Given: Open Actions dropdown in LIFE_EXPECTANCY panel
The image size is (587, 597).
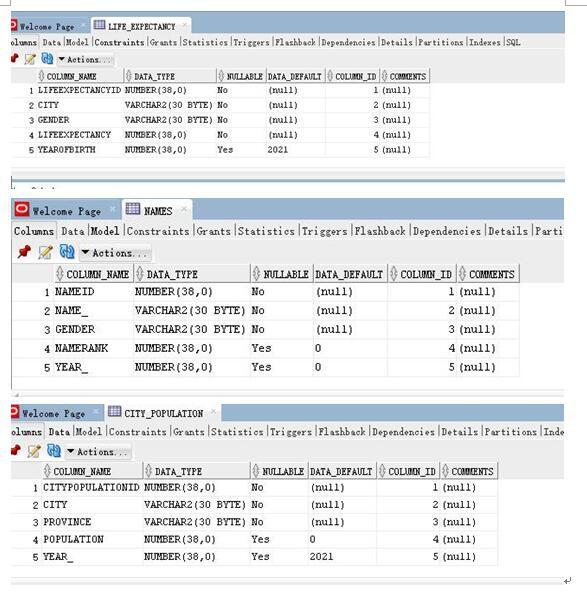Looking at the screenshot, I should coord(85,60).
